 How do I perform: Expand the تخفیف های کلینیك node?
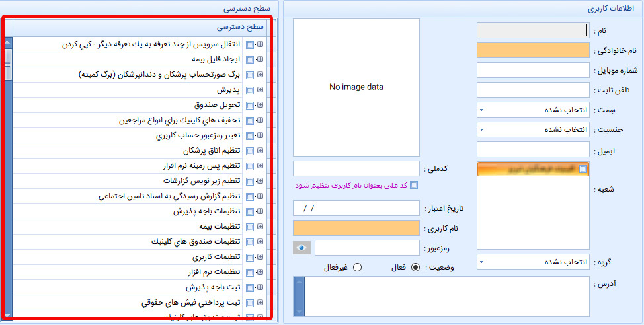(x=260, y=120)
